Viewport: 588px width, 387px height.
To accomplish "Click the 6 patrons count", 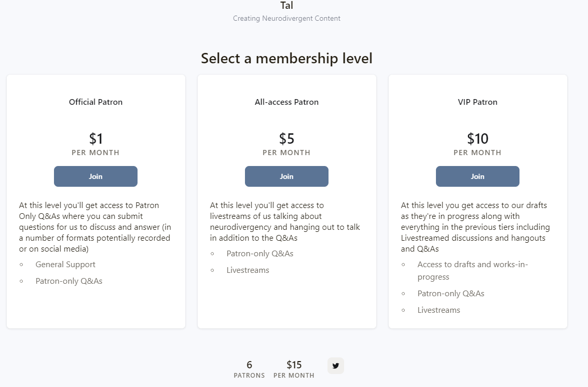I will 250,369.
